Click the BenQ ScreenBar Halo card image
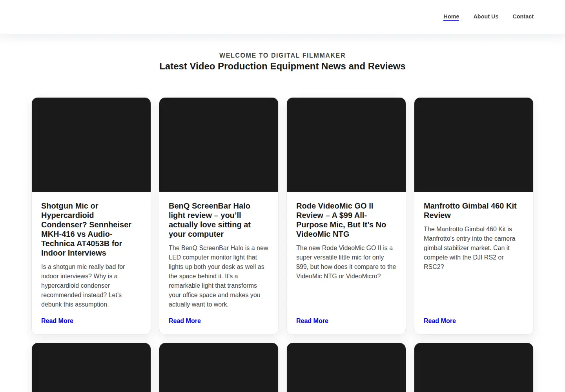 [219, 145]
